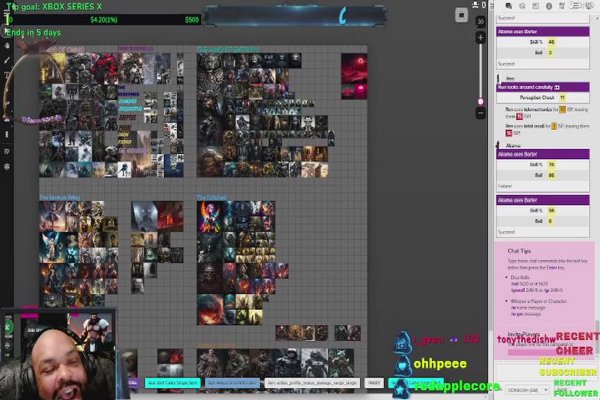Zoom in with the plus button
The image size is (600, 400).
coord(481,38)
